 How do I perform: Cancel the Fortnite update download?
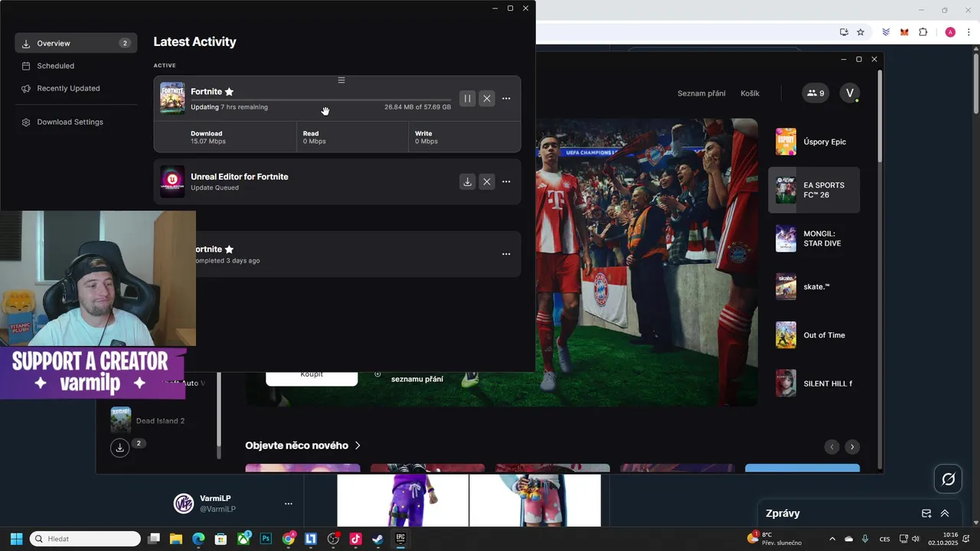(x=487, y=99)
